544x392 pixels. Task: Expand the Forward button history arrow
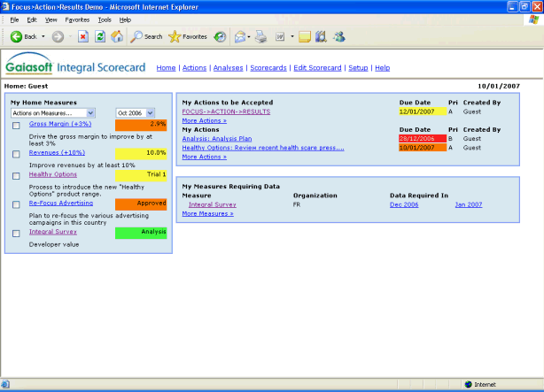tap(70, 37)
